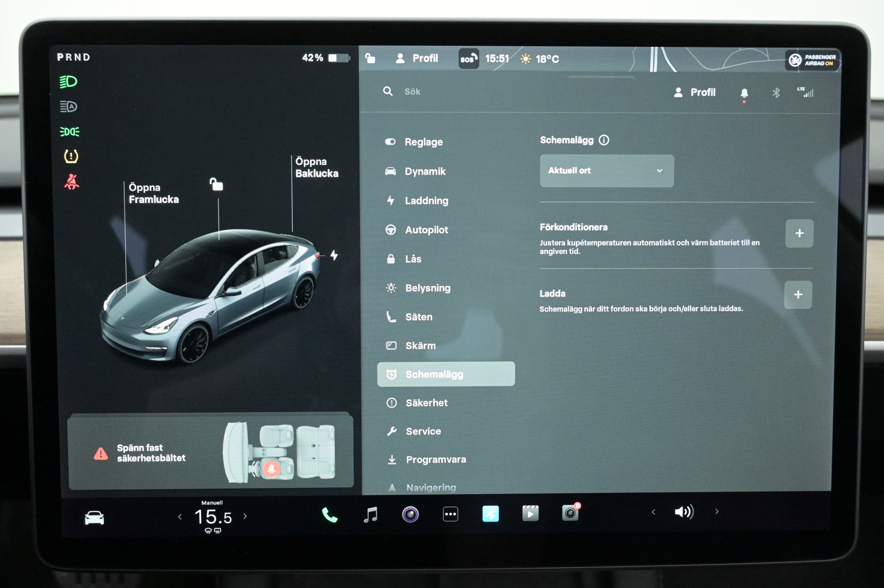Open Profil in the top status bar
Screen dimensions: 884x588
tap(417, 58)
